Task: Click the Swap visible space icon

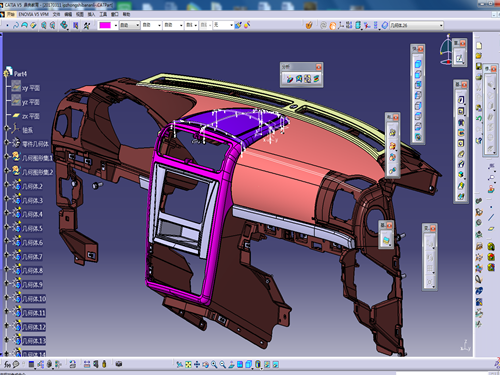Action: (x=276, y=365)
